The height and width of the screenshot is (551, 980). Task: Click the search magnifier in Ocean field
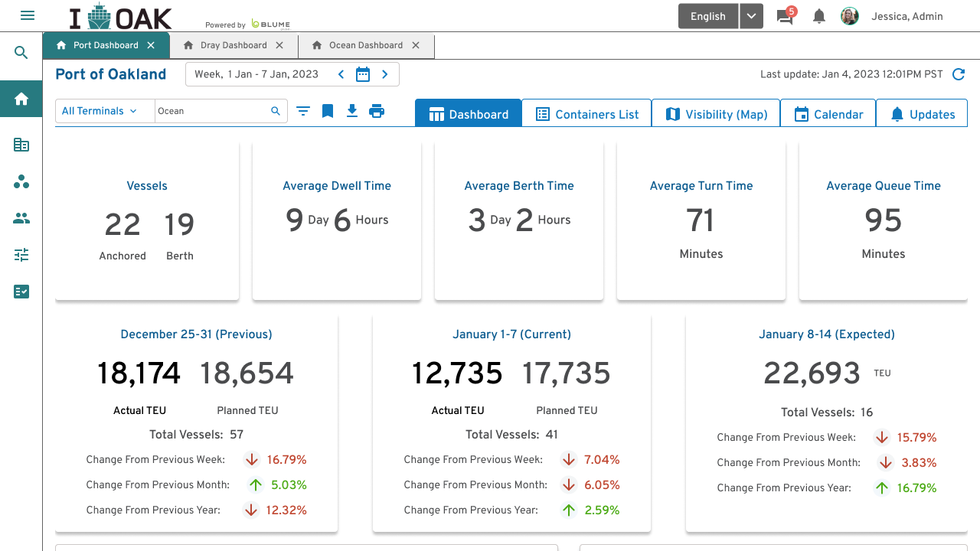276,111
